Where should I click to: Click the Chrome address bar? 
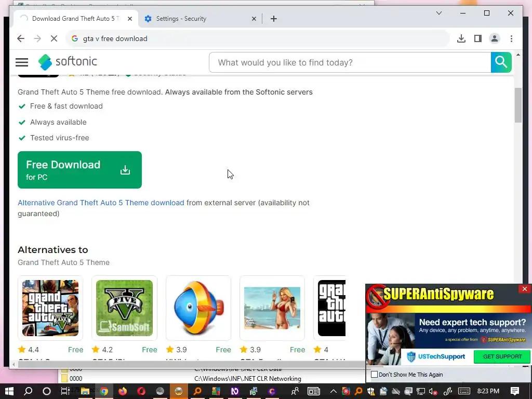pyautogui.click(x=258, y=38)
